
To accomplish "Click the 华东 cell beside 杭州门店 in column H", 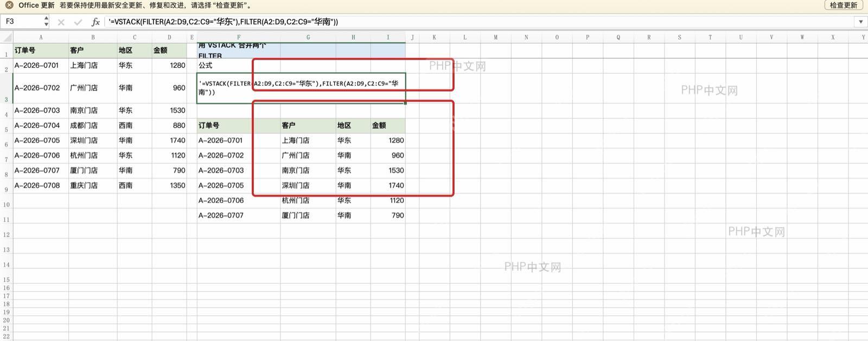I will (x=353, y=201).
